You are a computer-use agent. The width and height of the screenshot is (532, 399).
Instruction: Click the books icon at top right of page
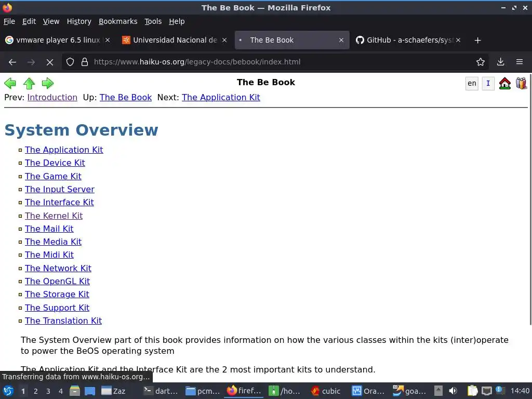click(x=521, y=83)
